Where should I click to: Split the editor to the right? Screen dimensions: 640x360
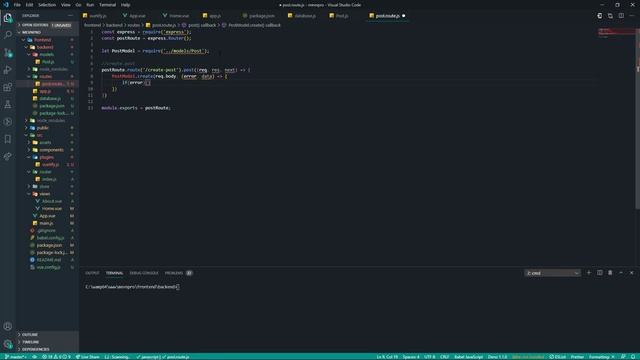621,16
